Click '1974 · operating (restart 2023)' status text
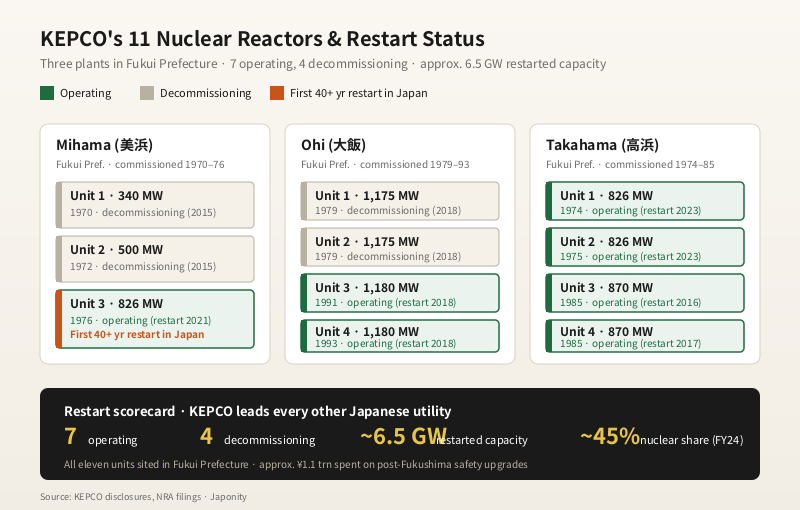The width and height of the screenshot is (800, 510). (631, 211)
